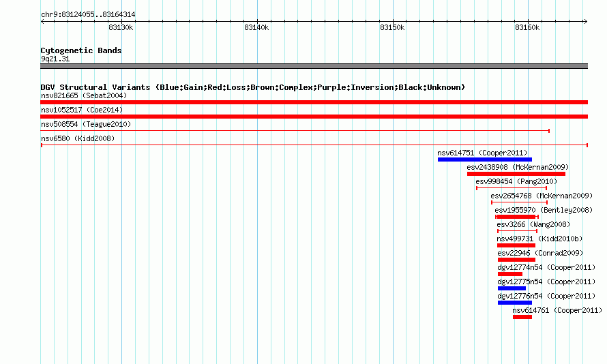This screenshot has width=607, height=364.
Task: Select the esv22946 red bar
Action: point(517,260)
